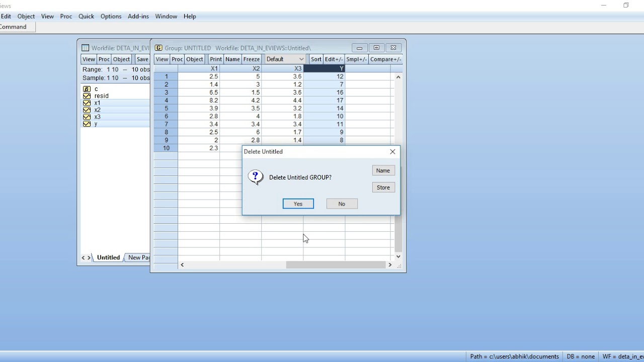The image size is (644, 362).
Task: Click the horizontal scrollbar thumb in Group window
Action: 336,264
